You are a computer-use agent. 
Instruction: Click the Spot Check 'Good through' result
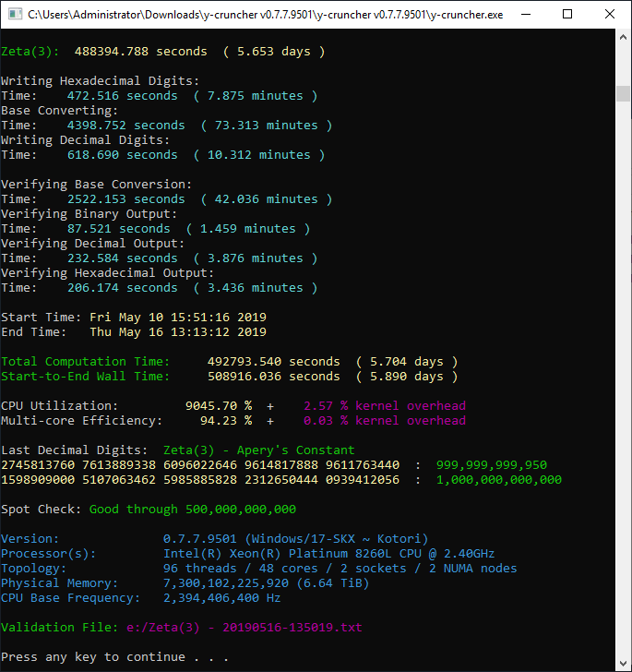coord(192,510)
